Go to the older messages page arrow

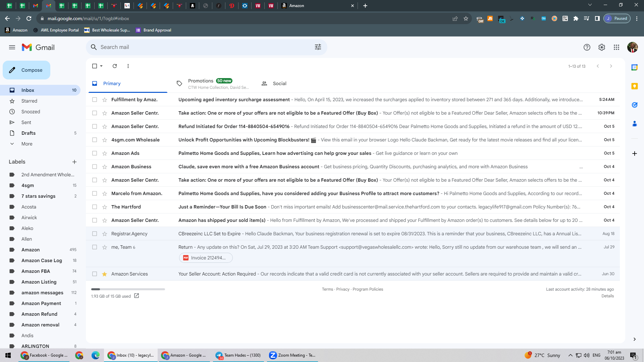point(611,66)
